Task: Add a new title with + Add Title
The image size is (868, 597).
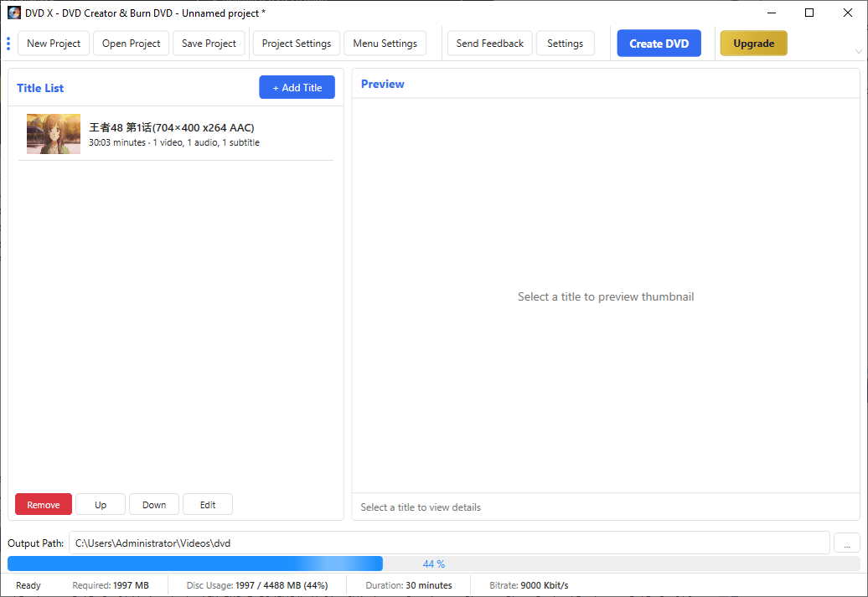Action: pyautogui.click(x=297, y=87)
